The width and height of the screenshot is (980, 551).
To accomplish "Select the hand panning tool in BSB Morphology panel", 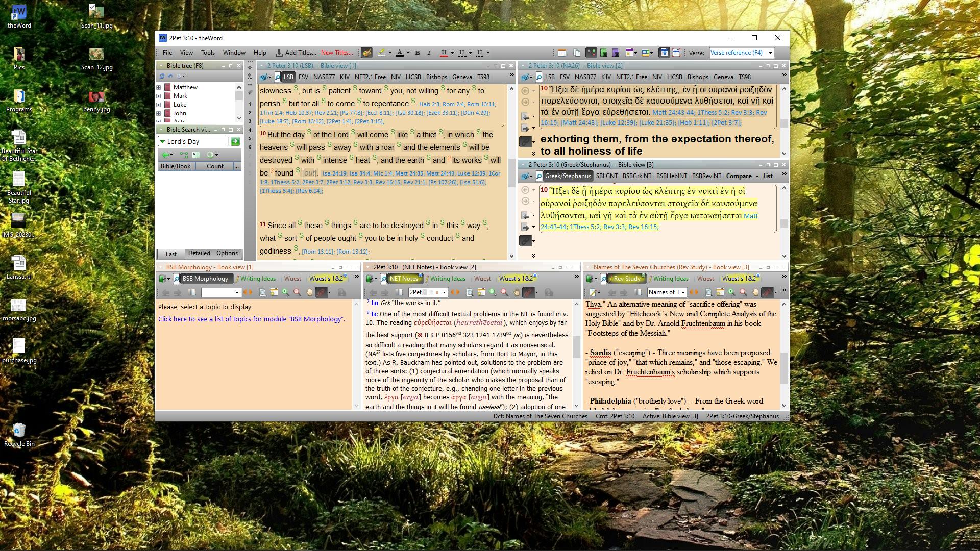I will 310,292.
